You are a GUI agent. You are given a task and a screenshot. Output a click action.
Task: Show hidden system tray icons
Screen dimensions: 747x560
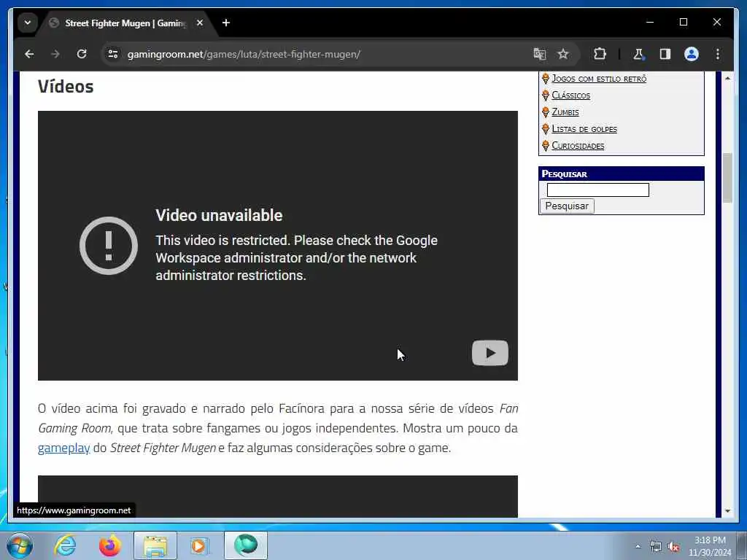coord(638,547)
